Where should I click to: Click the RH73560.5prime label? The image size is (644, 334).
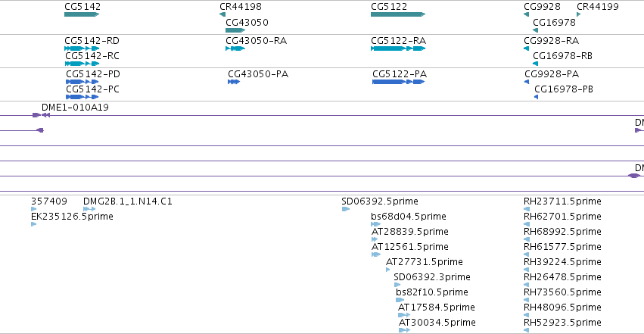tap(562, 292)
